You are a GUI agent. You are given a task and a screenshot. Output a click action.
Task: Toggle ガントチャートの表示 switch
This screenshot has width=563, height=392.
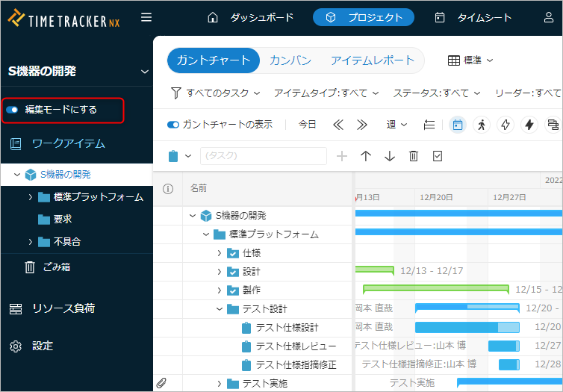(173, 125)
